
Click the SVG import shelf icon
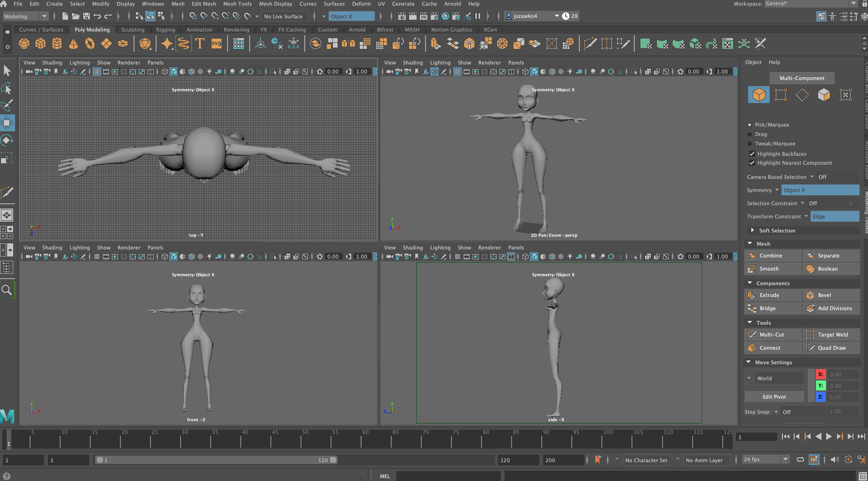click(x=216, y=44)
